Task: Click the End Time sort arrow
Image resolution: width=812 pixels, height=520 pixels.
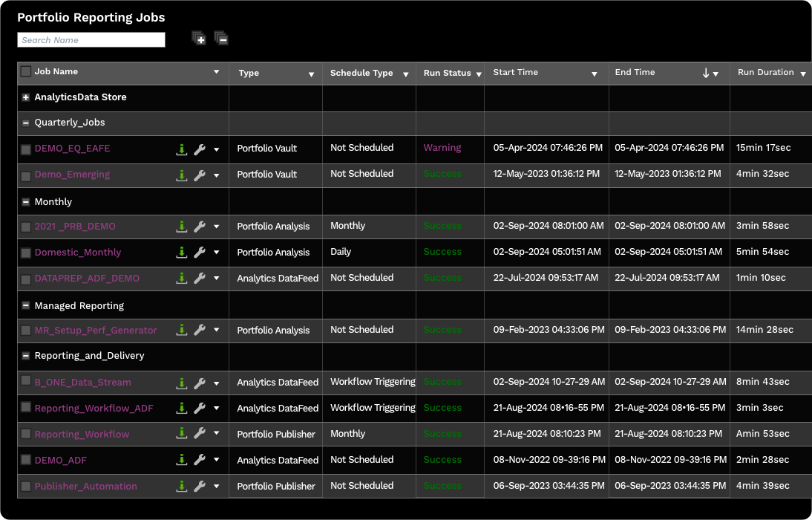Action: (704, 73)
